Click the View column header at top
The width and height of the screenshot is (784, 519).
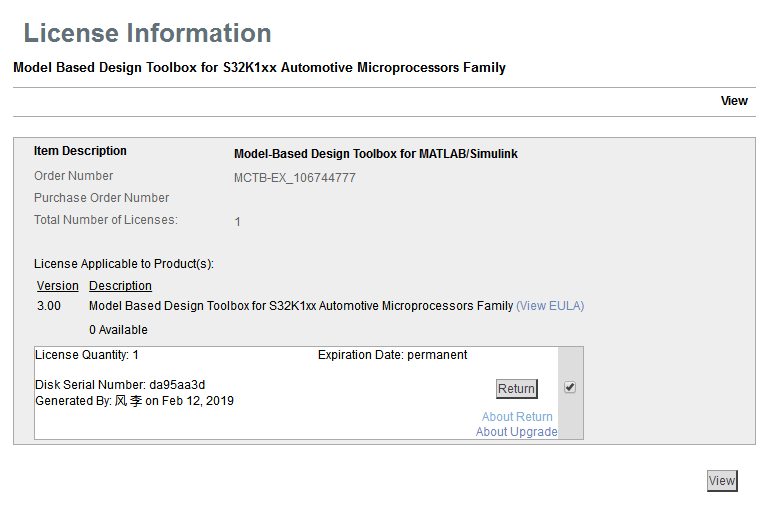coord(734,100)
